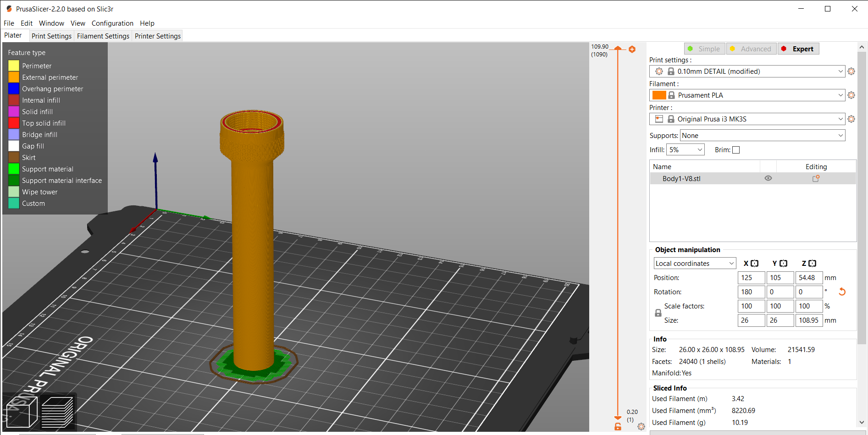The width and height of the screenshot is (868, 435).
Task: Open editing icon for Body1-V8.stl
Action: pos(816,178)
